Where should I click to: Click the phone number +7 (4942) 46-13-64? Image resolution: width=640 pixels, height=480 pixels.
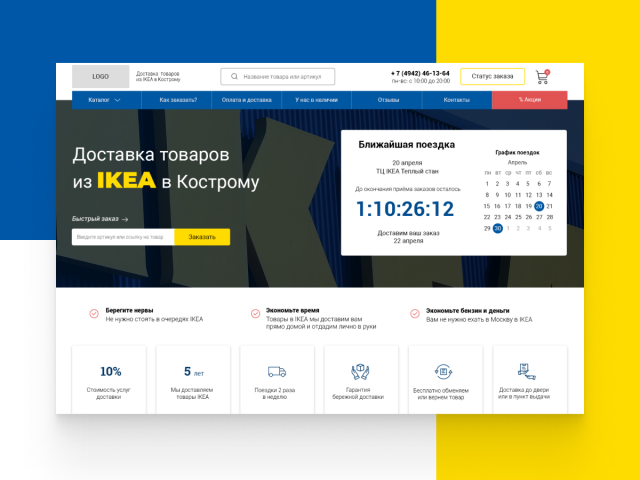(x=420, y=73)
